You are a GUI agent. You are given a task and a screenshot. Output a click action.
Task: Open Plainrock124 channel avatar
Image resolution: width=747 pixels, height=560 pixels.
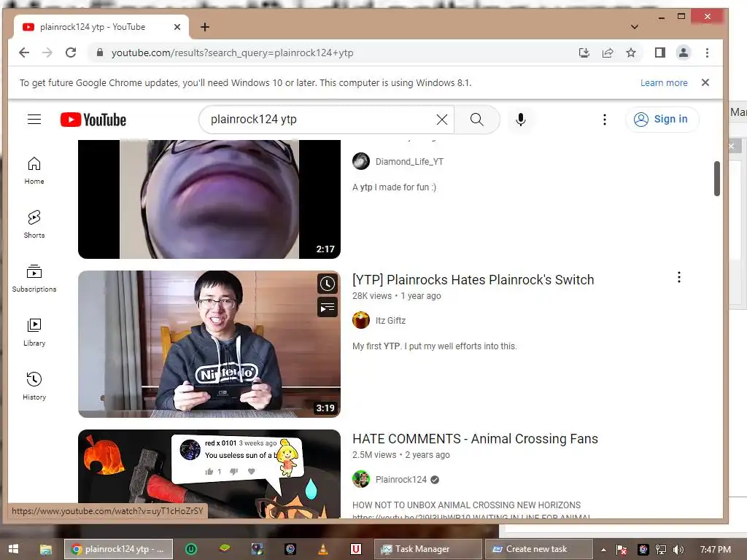pyautogui.click(x=361, y=479)
